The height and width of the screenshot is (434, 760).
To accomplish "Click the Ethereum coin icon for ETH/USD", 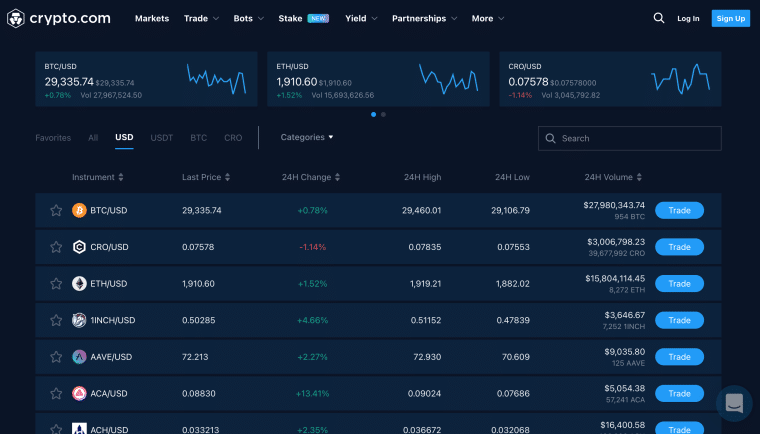I will pyautogui.click(x=79, y=284).
